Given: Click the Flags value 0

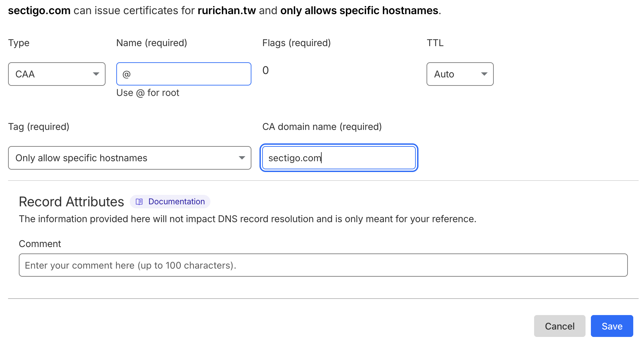Looking at the screenshot, I should click(x=266, y=70).
